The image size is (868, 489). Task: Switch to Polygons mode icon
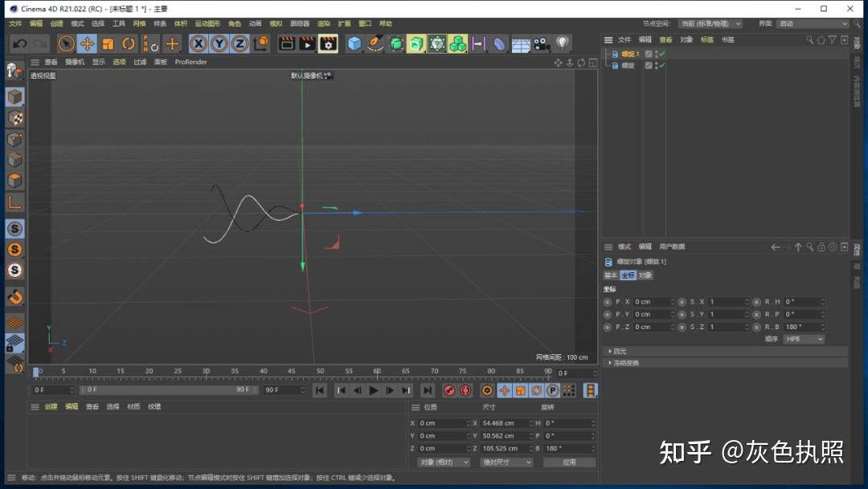pyautogui.click(x=15, y=181)
